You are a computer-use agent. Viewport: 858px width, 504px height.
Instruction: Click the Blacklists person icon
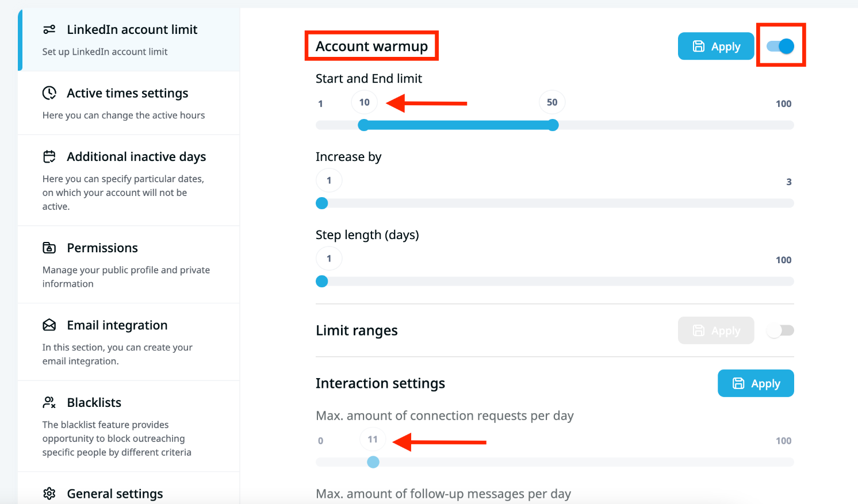coord(49,402)
